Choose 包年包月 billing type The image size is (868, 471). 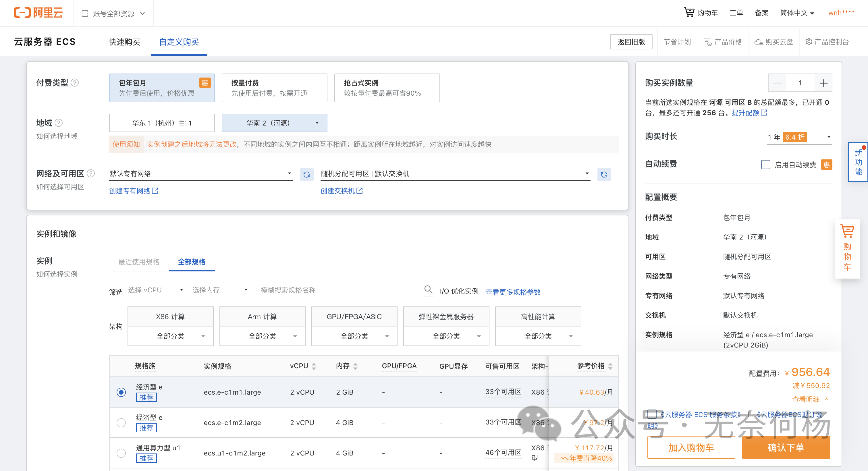click(162, 88)
